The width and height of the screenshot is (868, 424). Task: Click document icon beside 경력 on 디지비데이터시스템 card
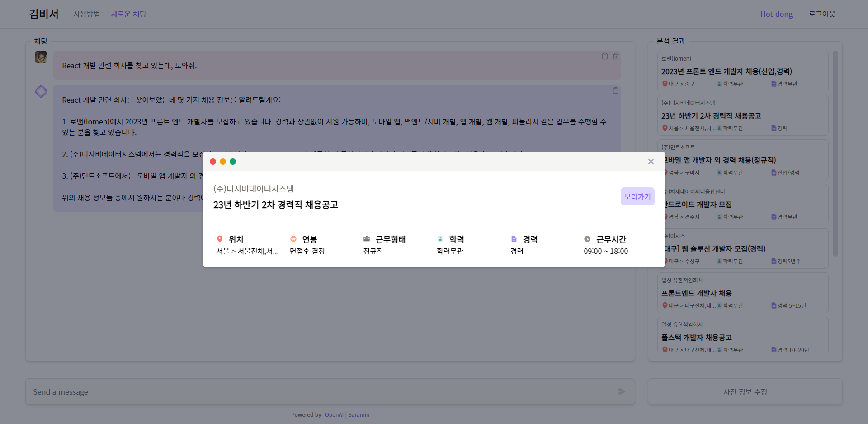tap(774, 128)
